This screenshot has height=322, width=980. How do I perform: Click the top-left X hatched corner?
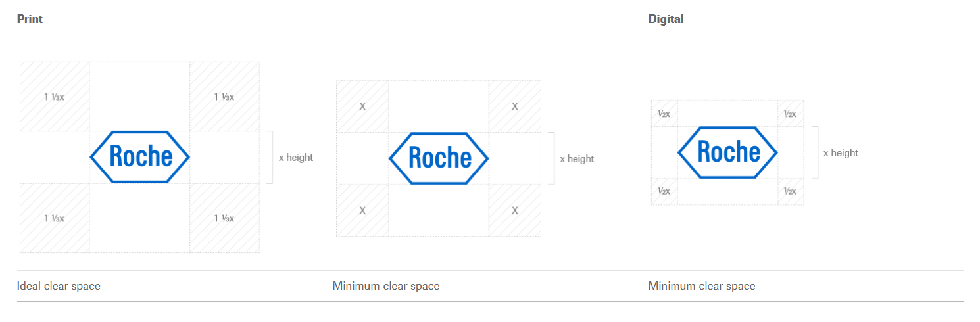pos(362,106)
